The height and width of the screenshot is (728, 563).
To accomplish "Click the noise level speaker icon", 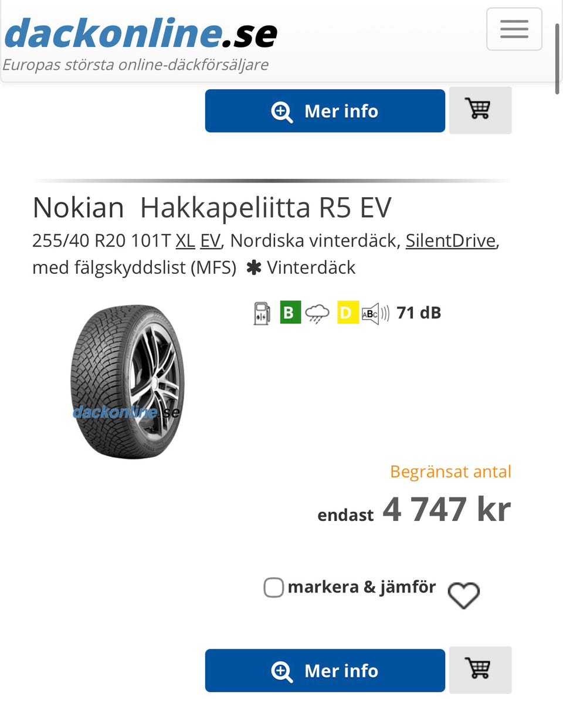I will coord(375,313).
